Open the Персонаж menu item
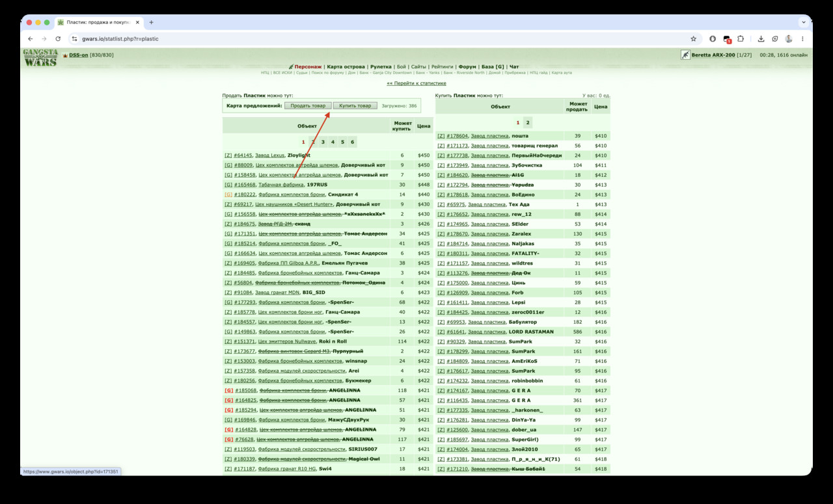 308,66
